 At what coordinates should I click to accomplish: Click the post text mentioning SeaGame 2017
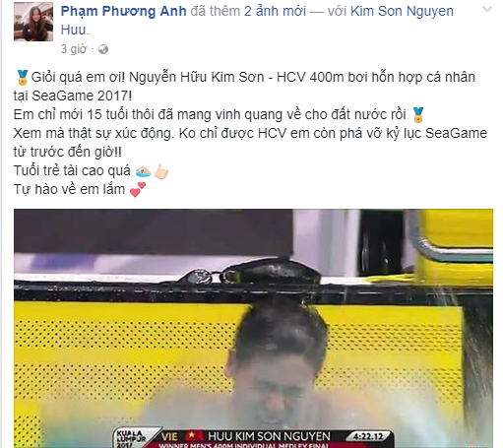244,87
